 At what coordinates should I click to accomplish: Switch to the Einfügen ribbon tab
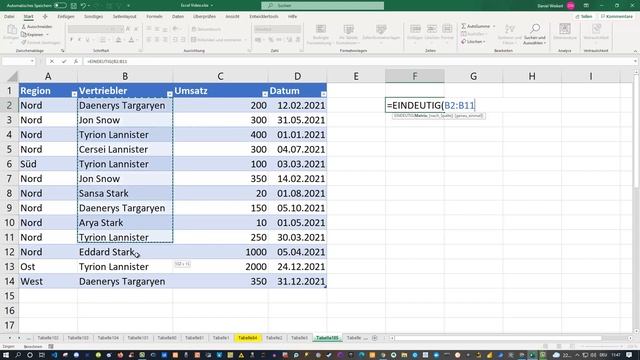[x=66, y=16]
